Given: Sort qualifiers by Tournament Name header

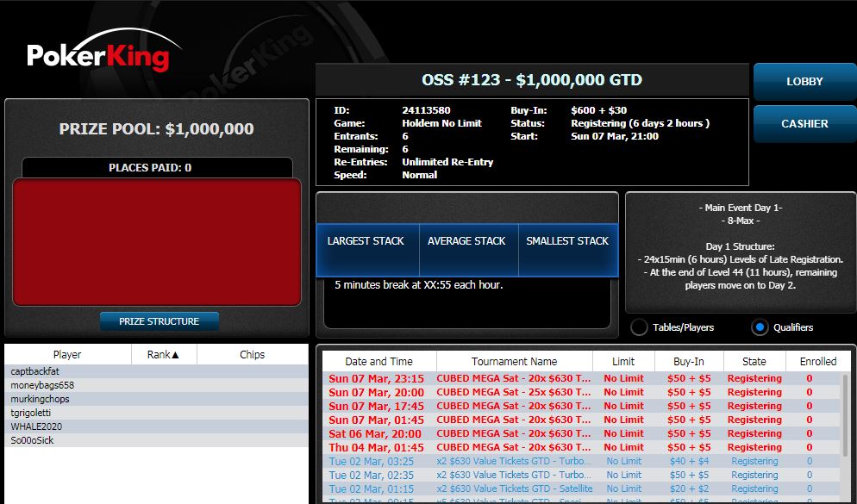Looking at the screenshot, I should coord(515,362).
